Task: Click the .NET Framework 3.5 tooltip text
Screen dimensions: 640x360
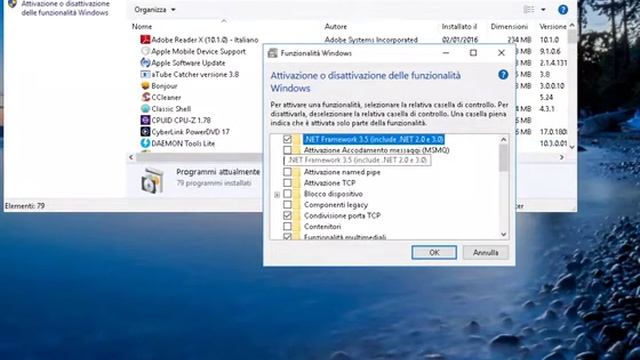Action: coord(357,160)
